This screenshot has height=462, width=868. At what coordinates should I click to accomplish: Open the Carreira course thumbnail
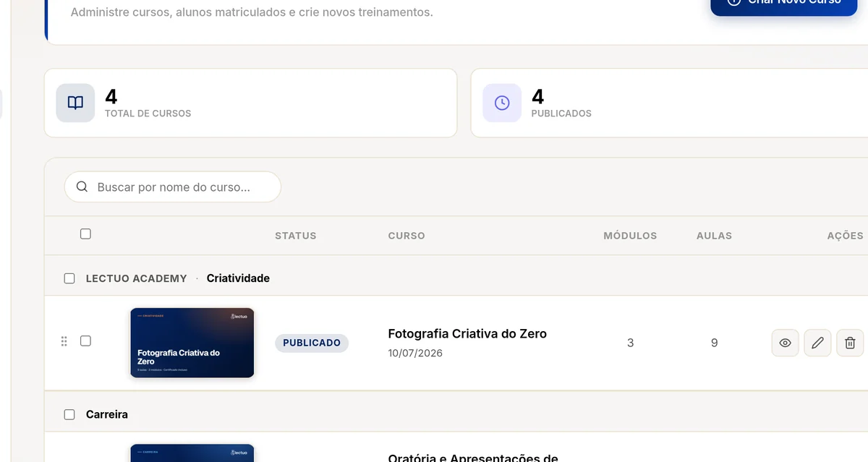[192, 453]
